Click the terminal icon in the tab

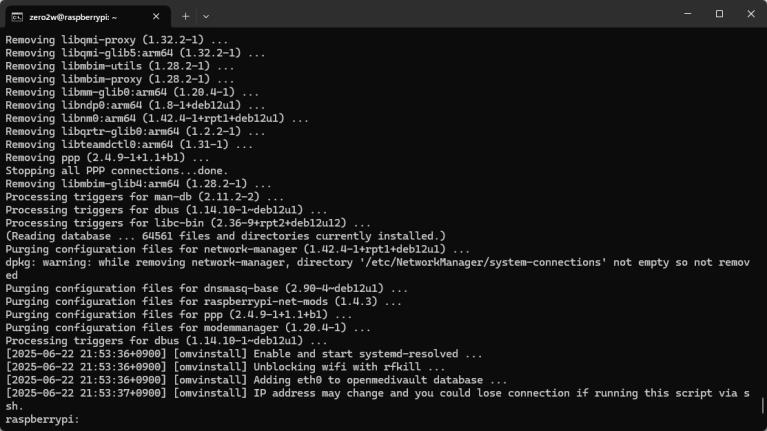[17, 17]
